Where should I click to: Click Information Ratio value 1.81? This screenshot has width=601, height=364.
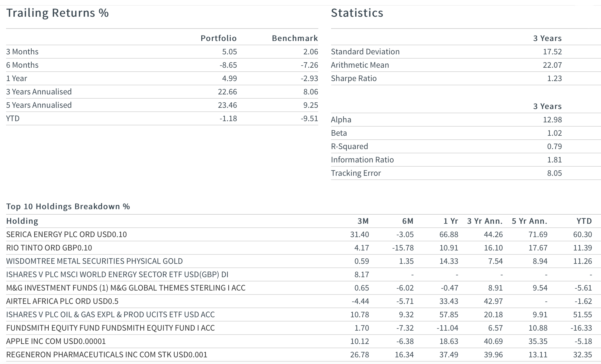click(x=554, y=160)
